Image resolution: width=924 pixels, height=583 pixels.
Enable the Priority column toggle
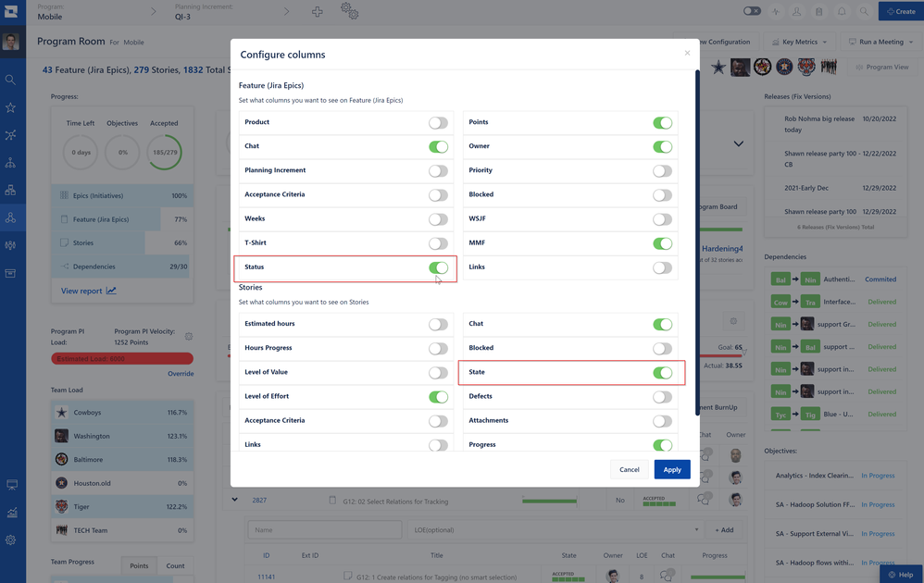(662, 171)
